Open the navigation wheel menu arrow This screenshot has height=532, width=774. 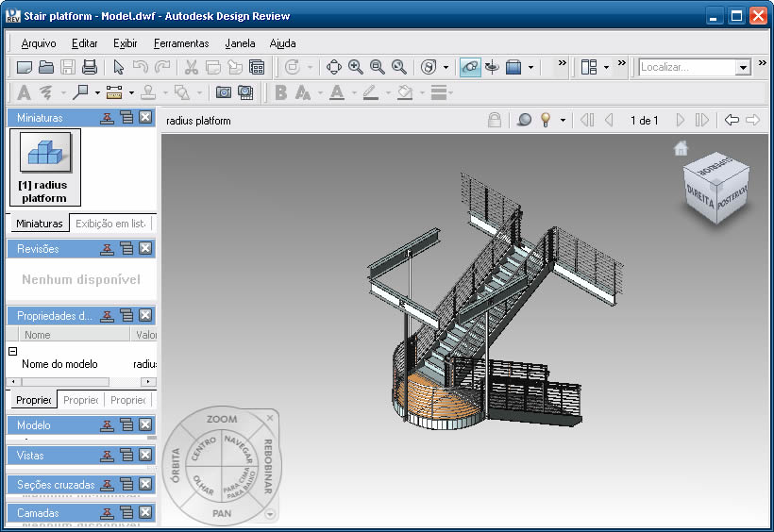(270, 514)
